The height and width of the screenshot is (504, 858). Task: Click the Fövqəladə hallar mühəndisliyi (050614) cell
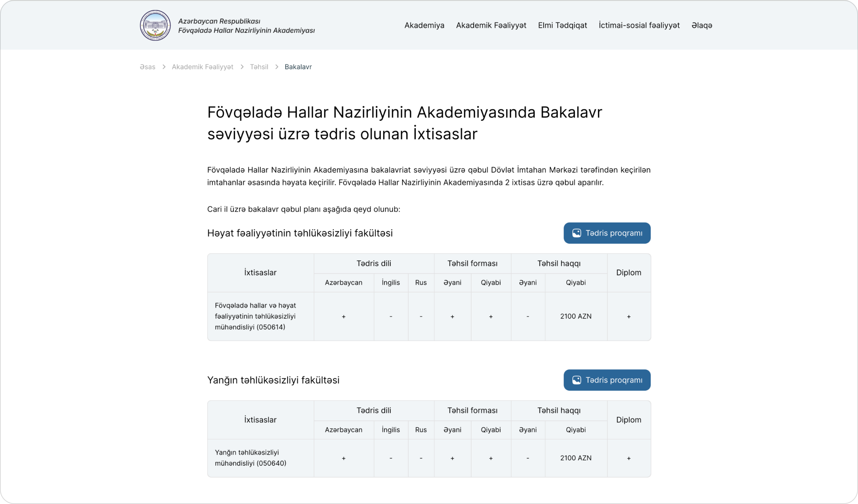[255, 316]
